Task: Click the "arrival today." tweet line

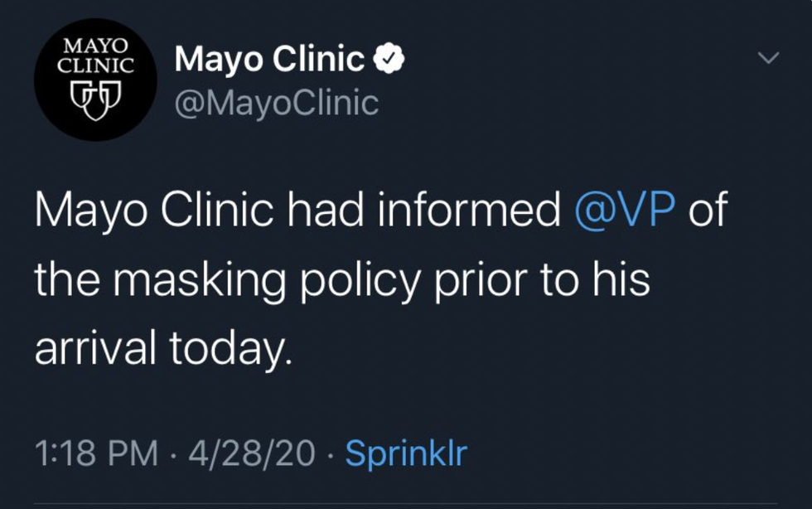Action: pos(163,349)
